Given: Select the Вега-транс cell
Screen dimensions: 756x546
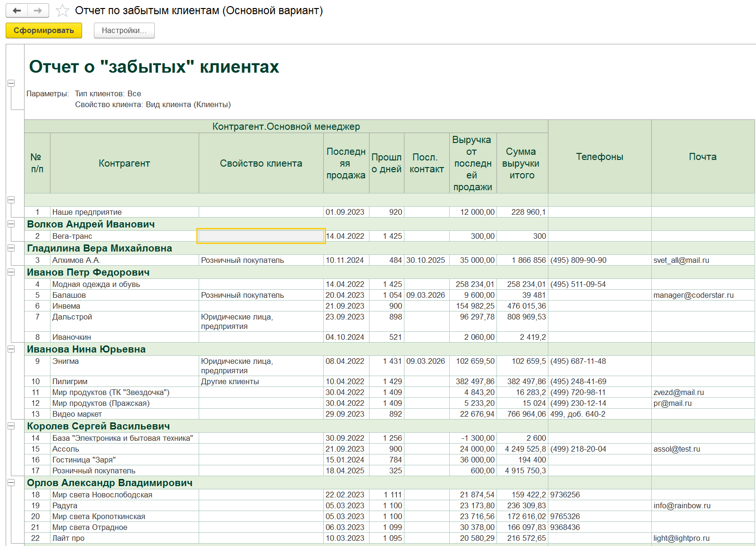Looking at the screenshot, I should click(x=124, y=236).
